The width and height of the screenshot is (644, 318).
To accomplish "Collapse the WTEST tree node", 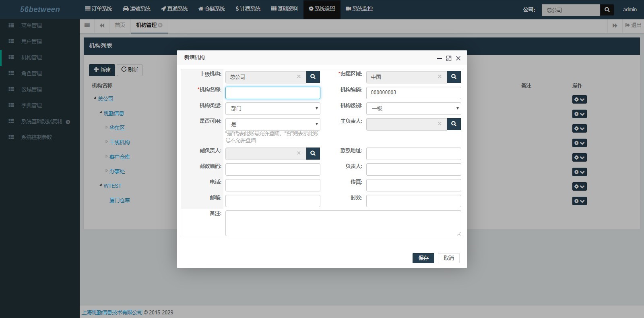I will [x=101, y=185].
